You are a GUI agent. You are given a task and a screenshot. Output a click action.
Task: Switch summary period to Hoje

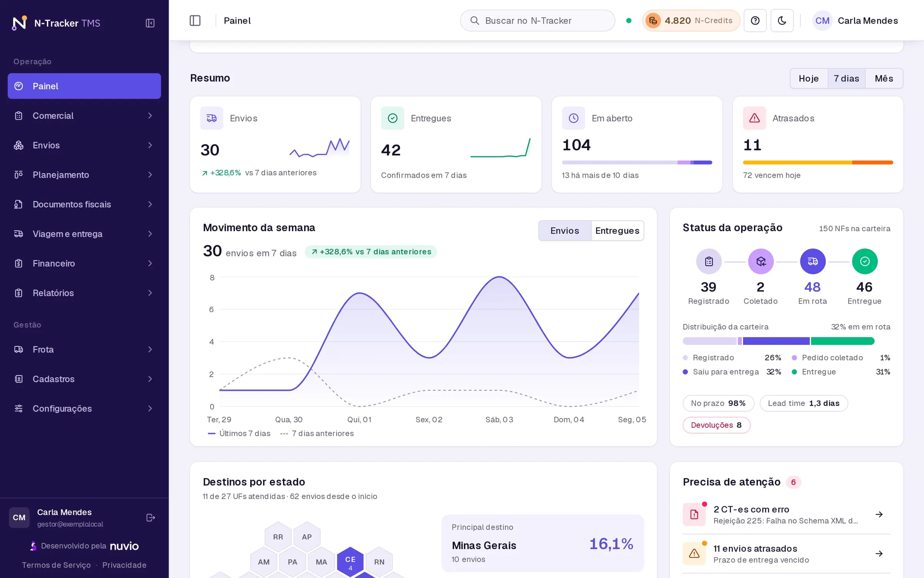coord(808,78)
